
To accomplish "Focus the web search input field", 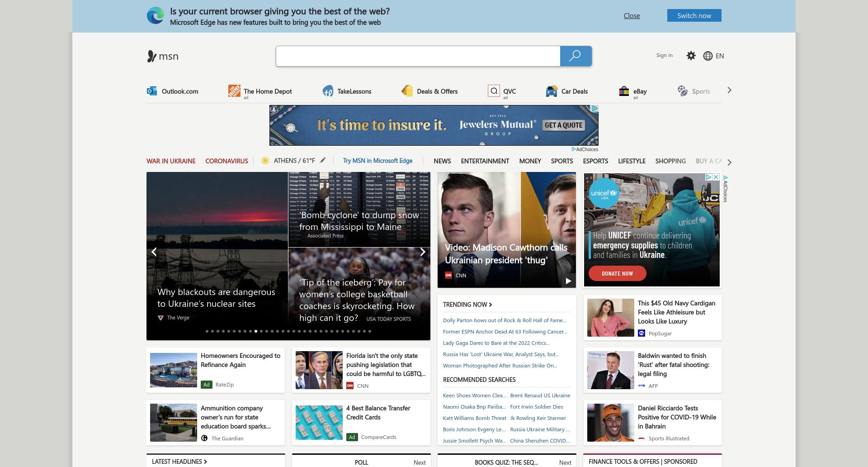I will point(418,56).
